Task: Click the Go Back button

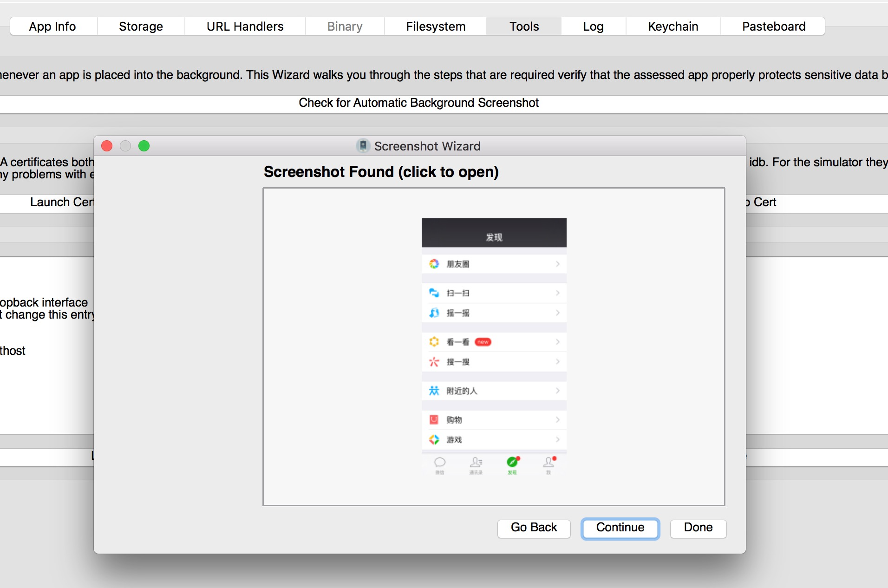Action: point(534,528)
